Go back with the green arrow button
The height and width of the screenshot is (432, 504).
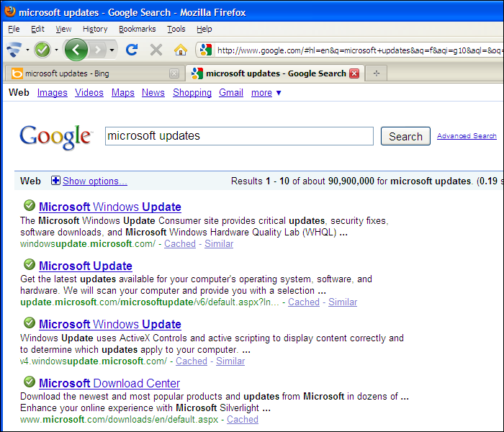tap(76, 50)
